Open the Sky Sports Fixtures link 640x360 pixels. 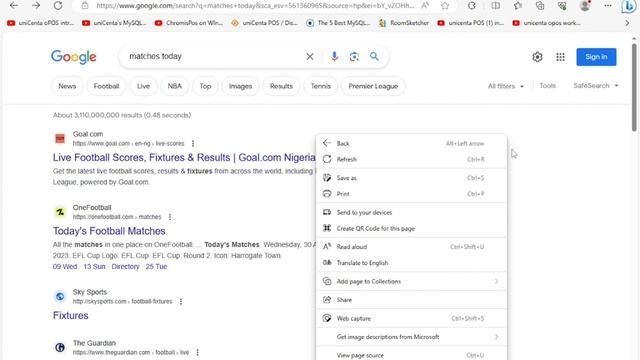point(71,316)
